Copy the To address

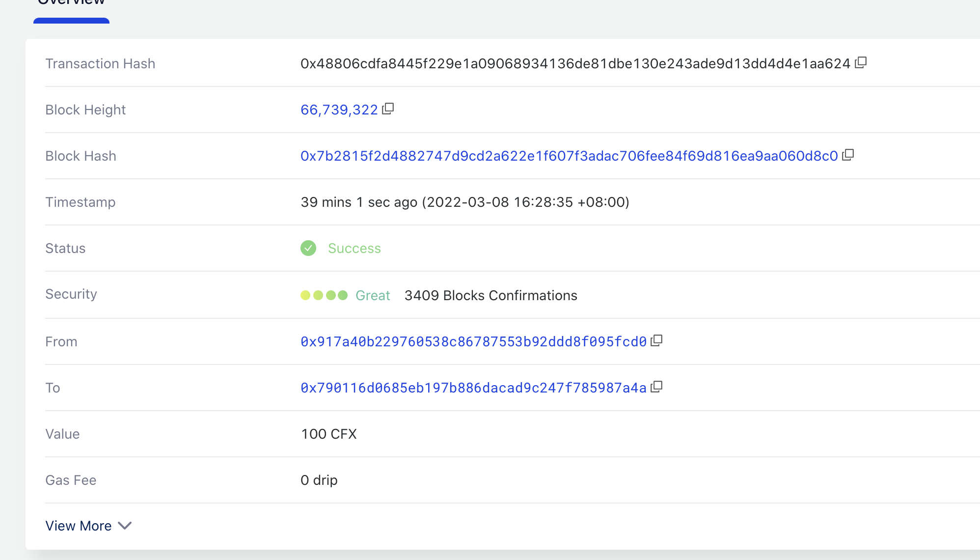656,387
